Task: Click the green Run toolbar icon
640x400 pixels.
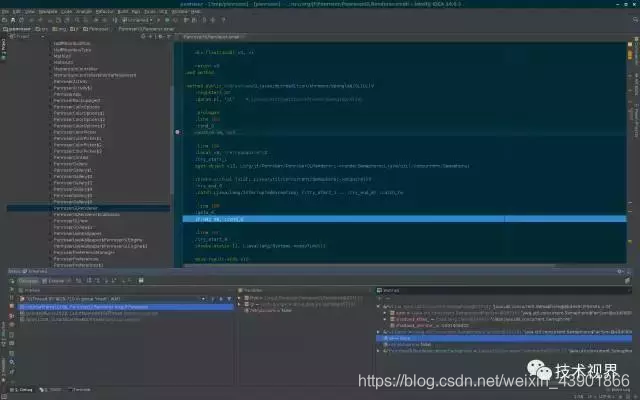Action: click(x=158, y=20)
